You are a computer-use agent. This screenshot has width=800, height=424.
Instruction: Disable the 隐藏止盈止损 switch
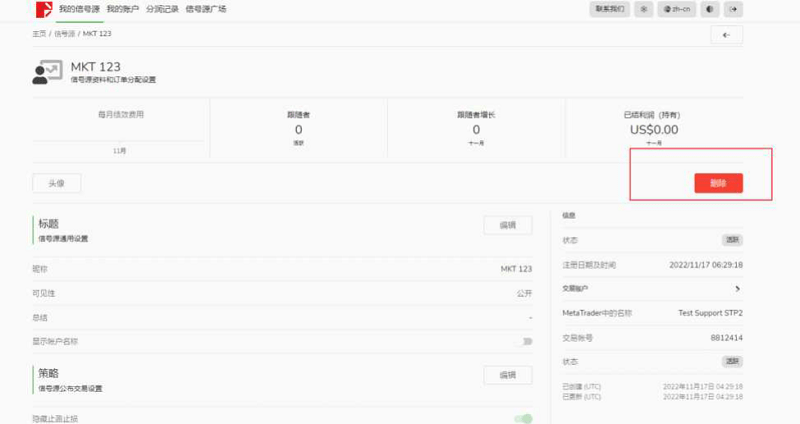[523, 418]
